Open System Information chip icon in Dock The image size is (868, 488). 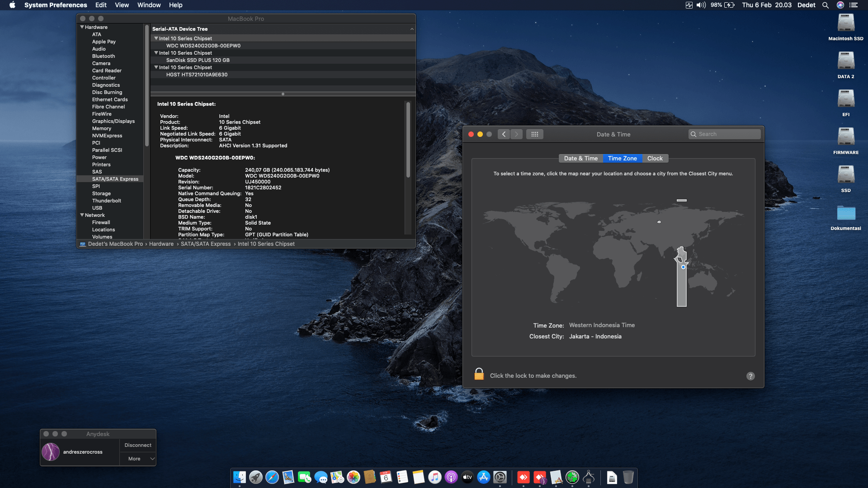click(589, 477)
